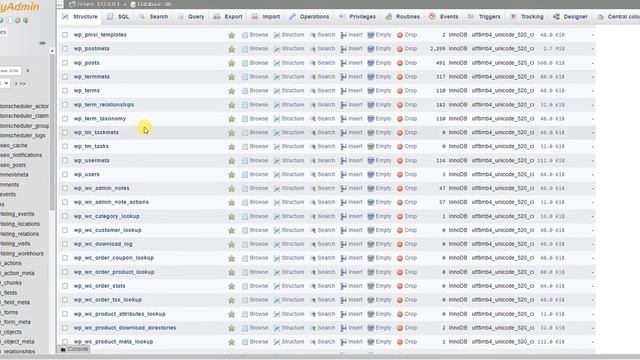Switch to the SQL tab

[119, 17]
